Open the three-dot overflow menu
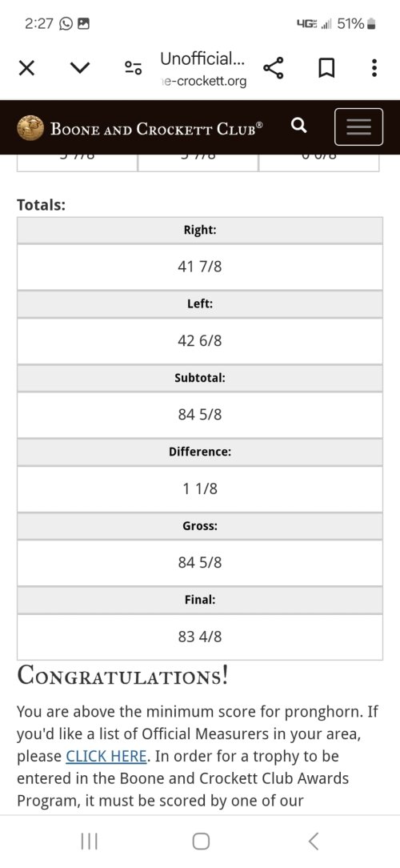This screenshot has height=868, width=400. 374,68
